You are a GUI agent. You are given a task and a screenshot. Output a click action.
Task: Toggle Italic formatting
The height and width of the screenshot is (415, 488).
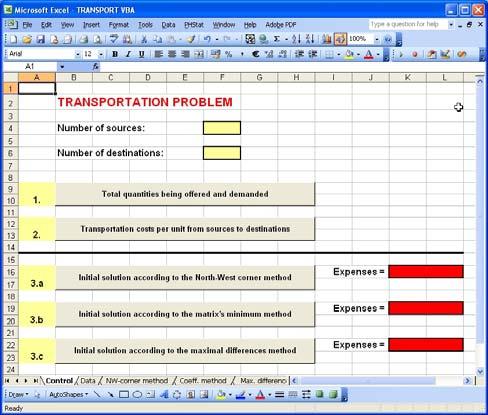click(128, 54)
